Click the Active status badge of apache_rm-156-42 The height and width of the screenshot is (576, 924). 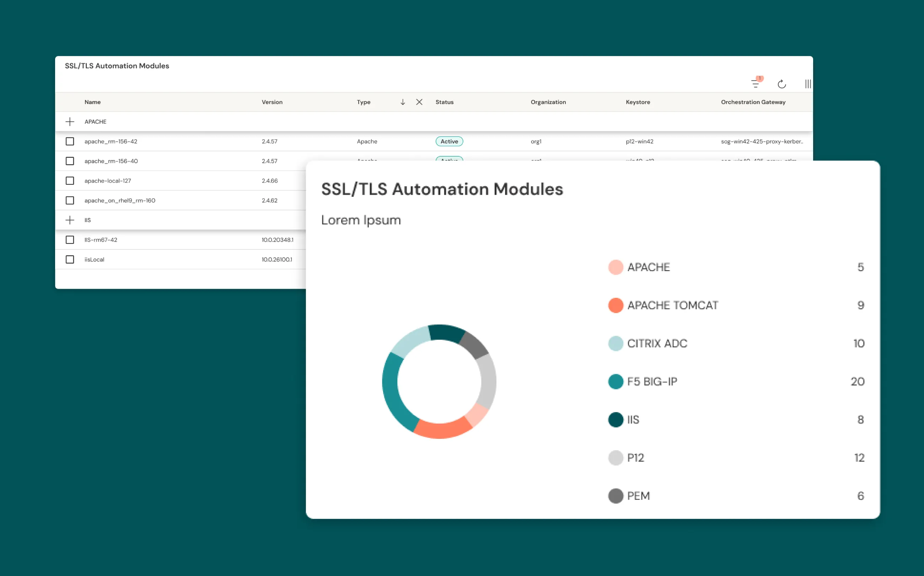pos(449,141)
